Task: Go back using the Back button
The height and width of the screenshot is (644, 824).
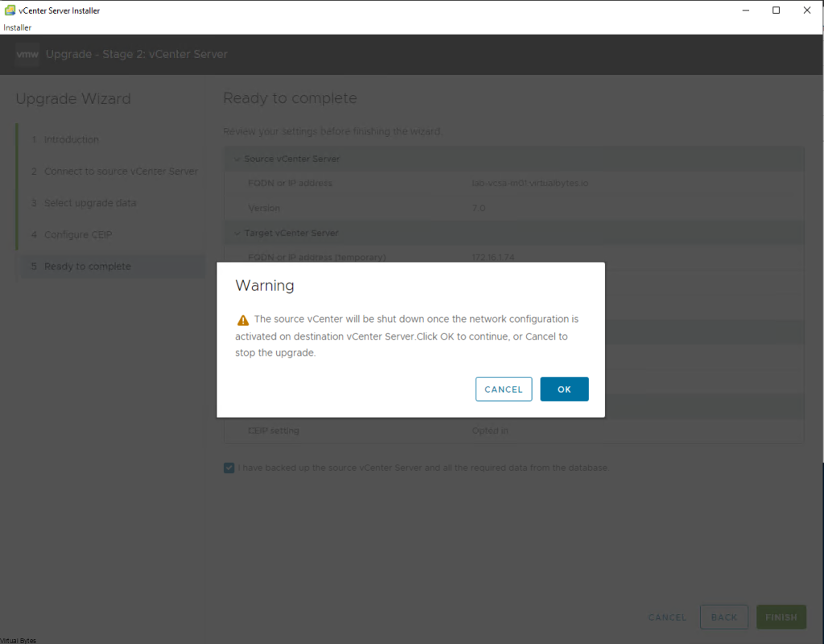Action: [723, 617]
